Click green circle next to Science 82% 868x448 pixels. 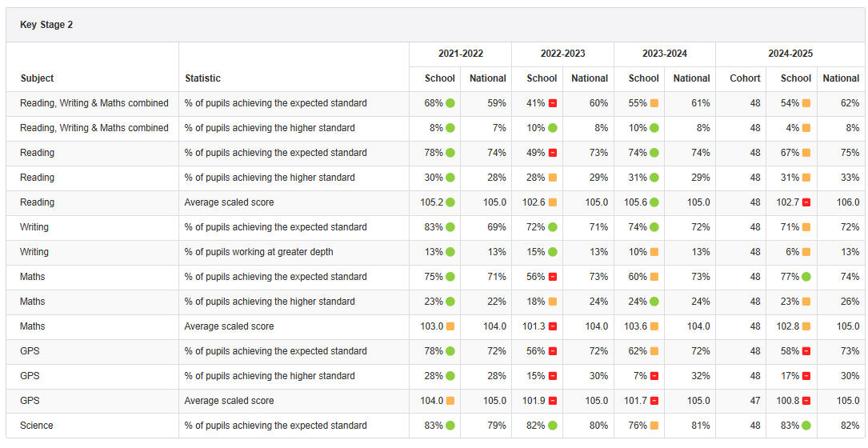tap(552, 426)
